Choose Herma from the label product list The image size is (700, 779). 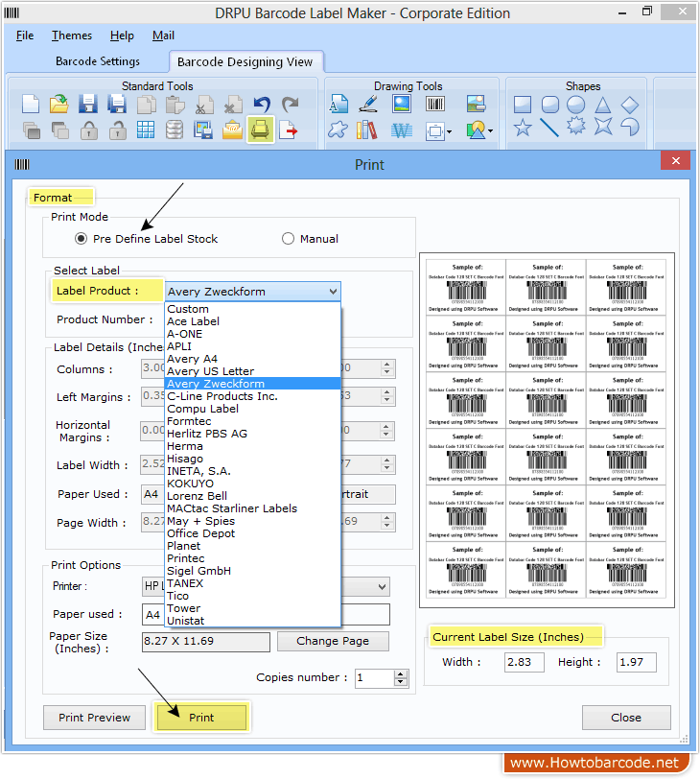253,446
